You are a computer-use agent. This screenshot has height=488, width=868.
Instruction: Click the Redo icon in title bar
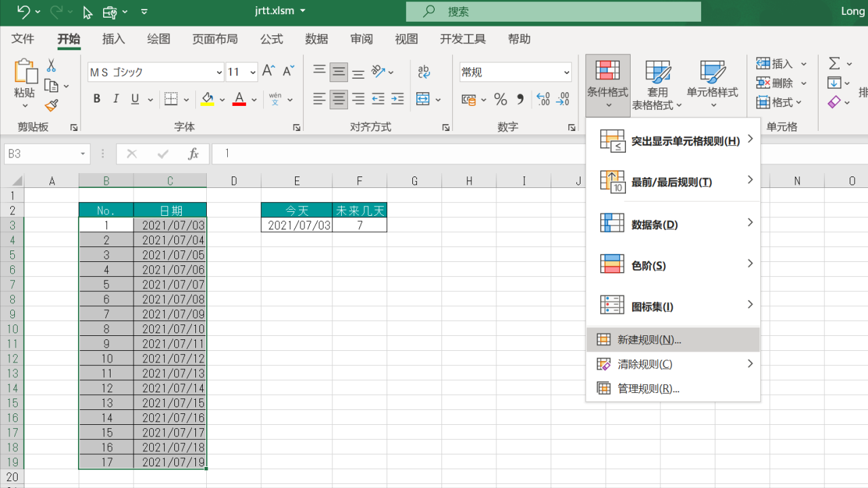click(x=56, y=12)
